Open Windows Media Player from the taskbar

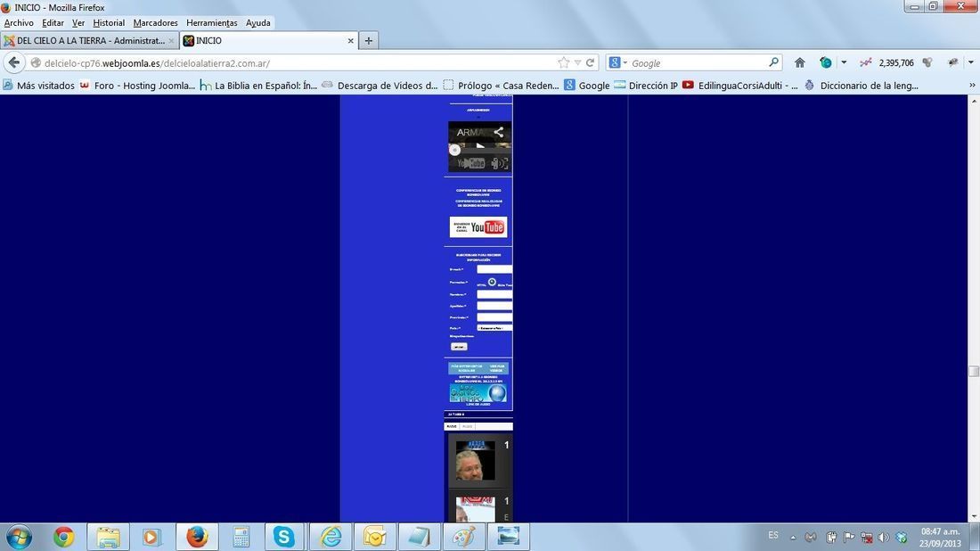tap(151, 537)
